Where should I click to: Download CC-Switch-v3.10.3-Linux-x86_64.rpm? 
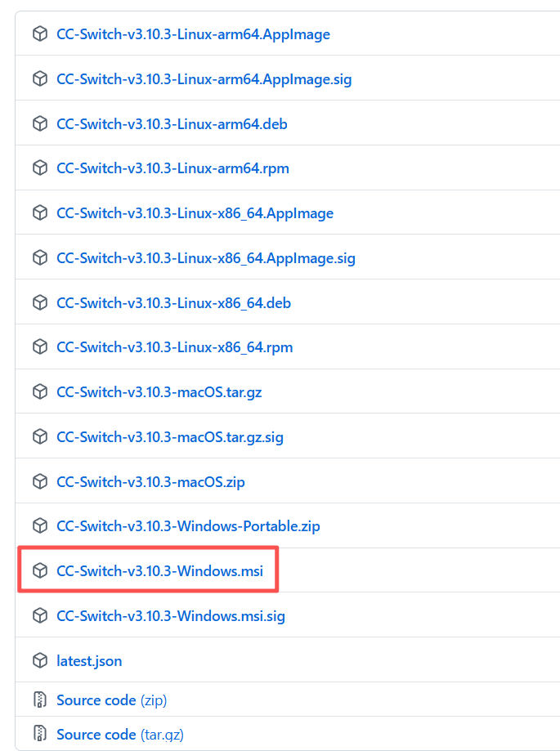click(174, 347)
